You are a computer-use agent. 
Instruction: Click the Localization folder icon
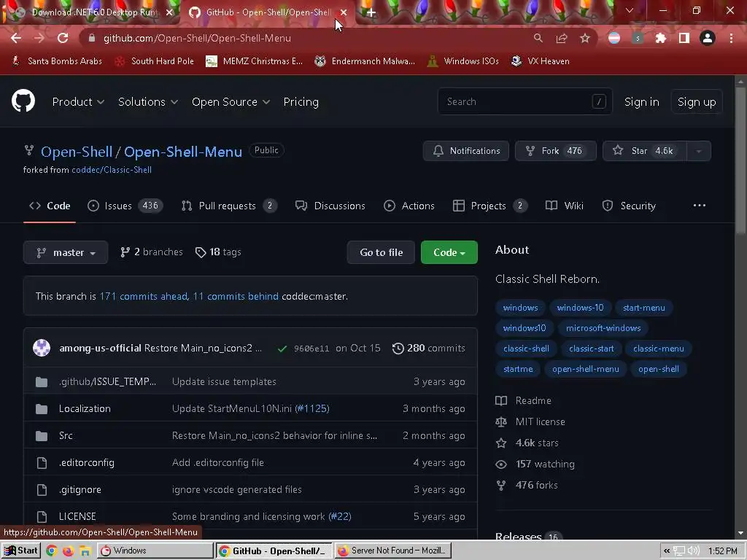click(42, 408)
